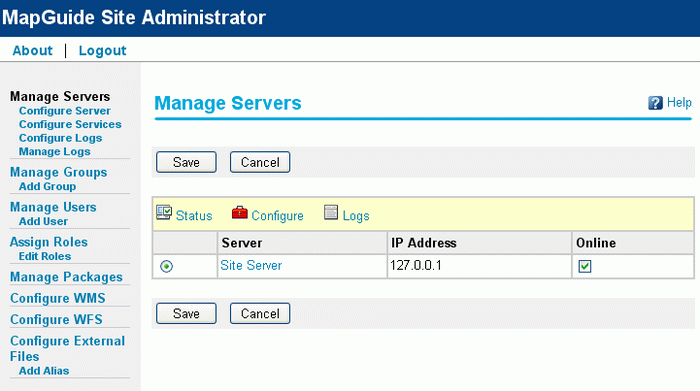
Task: Click the Logs text link in toolbar
Action: (356, 216)
